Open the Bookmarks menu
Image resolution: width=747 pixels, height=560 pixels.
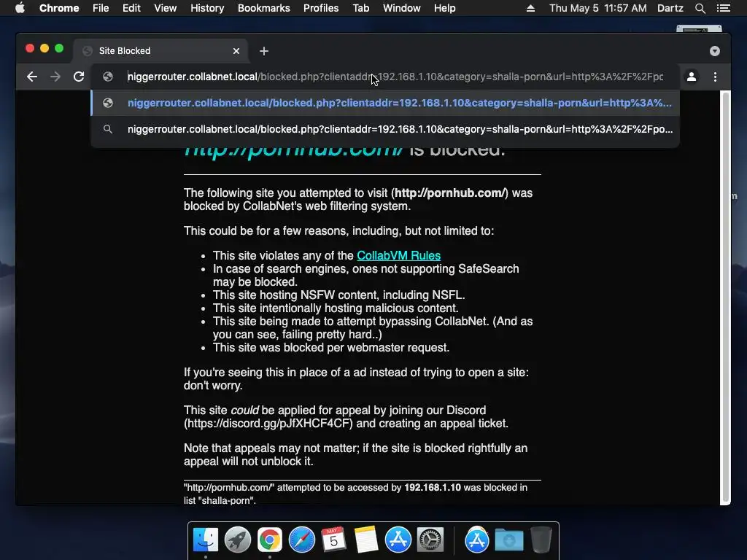264,8
